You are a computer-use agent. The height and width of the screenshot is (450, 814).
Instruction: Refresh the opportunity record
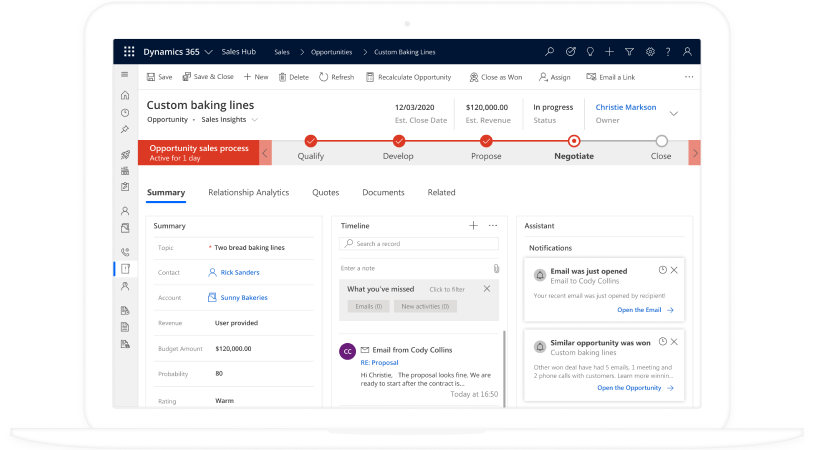click(336, 77)
